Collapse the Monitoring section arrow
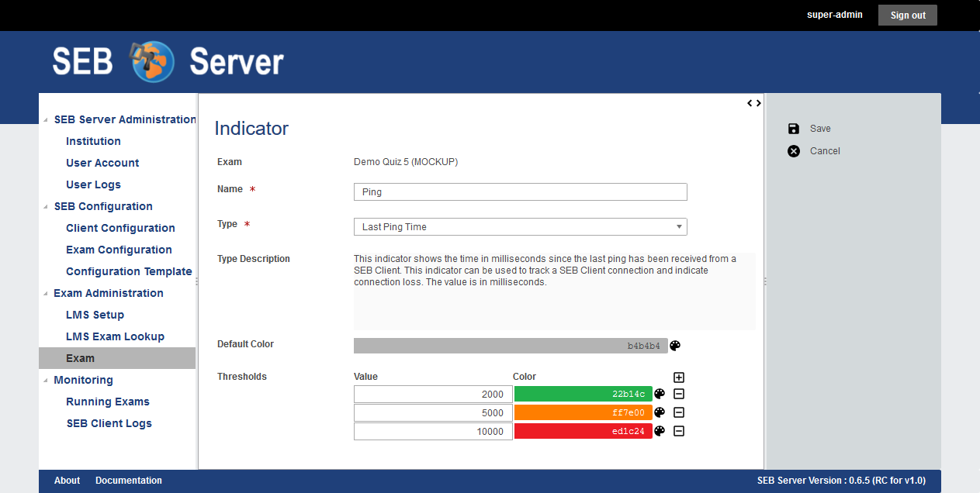Screen dimensions: 980x493 [x=45, y=381]
